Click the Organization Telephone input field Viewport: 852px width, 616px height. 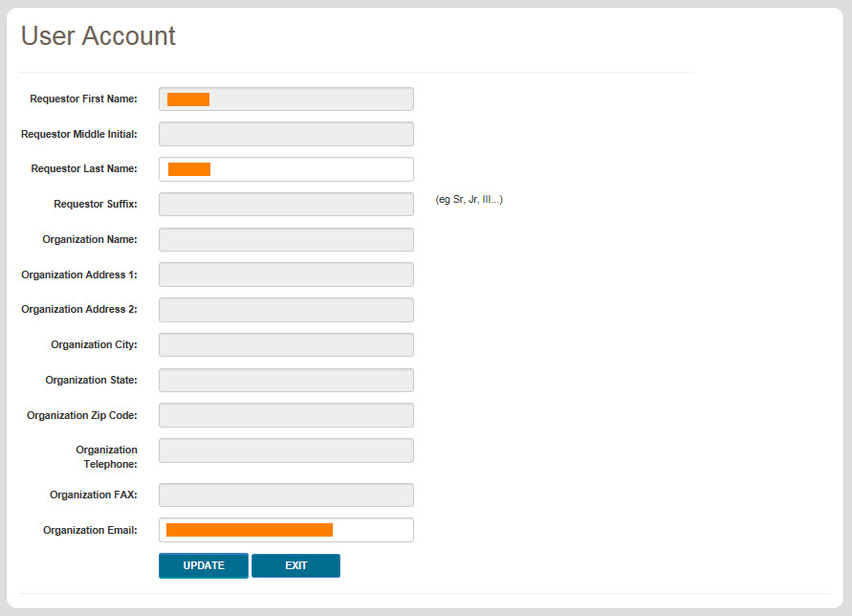tap(286, 450)
